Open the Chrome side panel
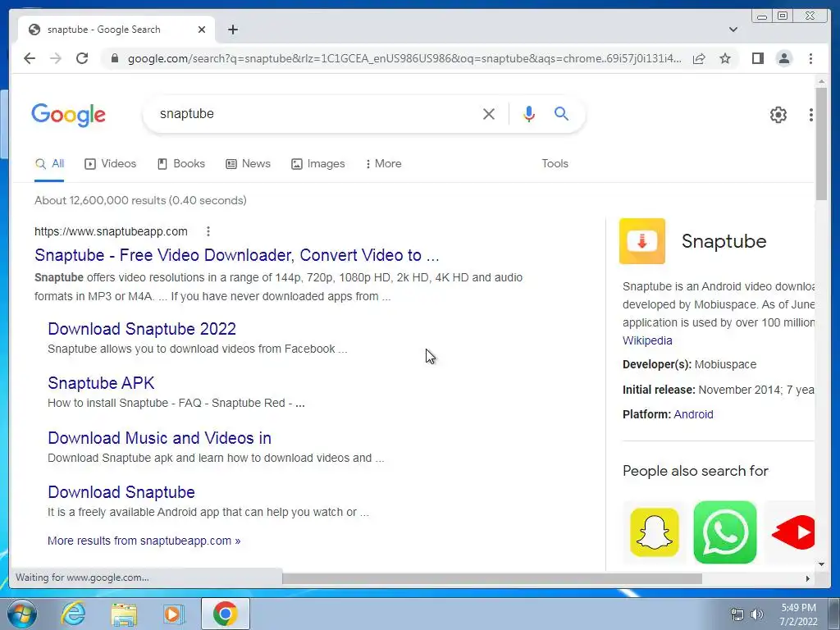Screen dimensions: 840x630 click(757, 58)
